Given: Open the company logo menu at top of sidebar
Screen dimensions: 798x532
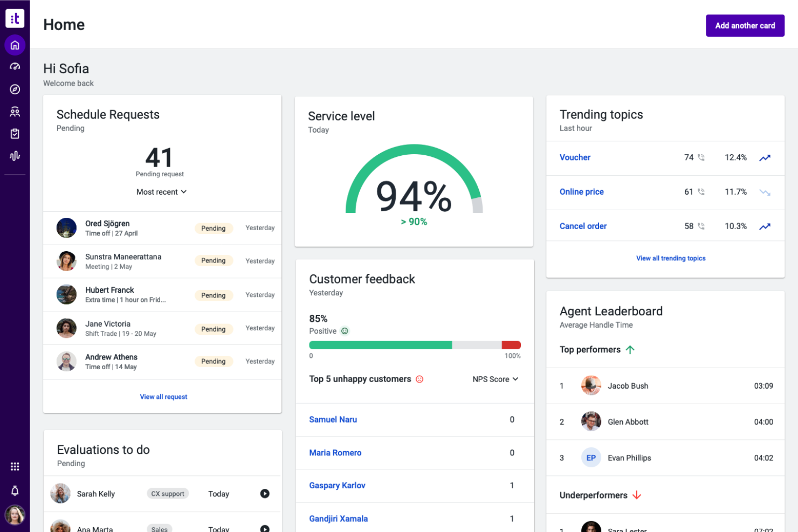Looking at the screenshot, I should pyautogui.click(x=15, y=18).
